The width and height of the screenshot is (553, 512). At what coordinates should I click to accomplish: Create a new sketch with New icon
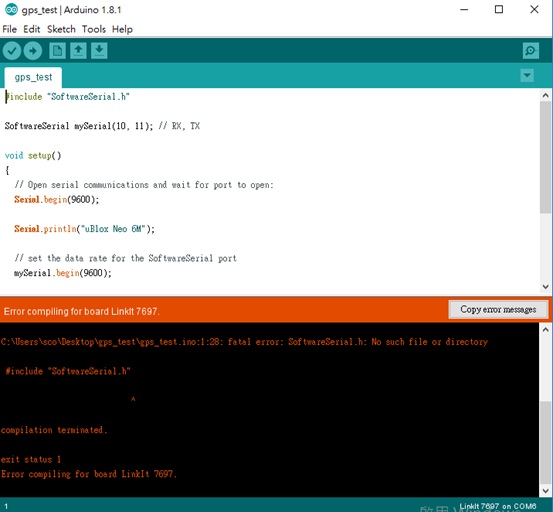click(x=57, y=51)
